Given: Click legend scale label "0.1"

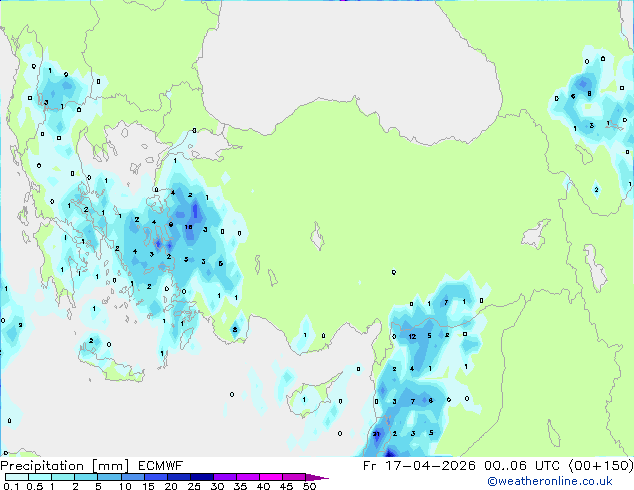Looking at the screenshot, I should pos(11,486).
